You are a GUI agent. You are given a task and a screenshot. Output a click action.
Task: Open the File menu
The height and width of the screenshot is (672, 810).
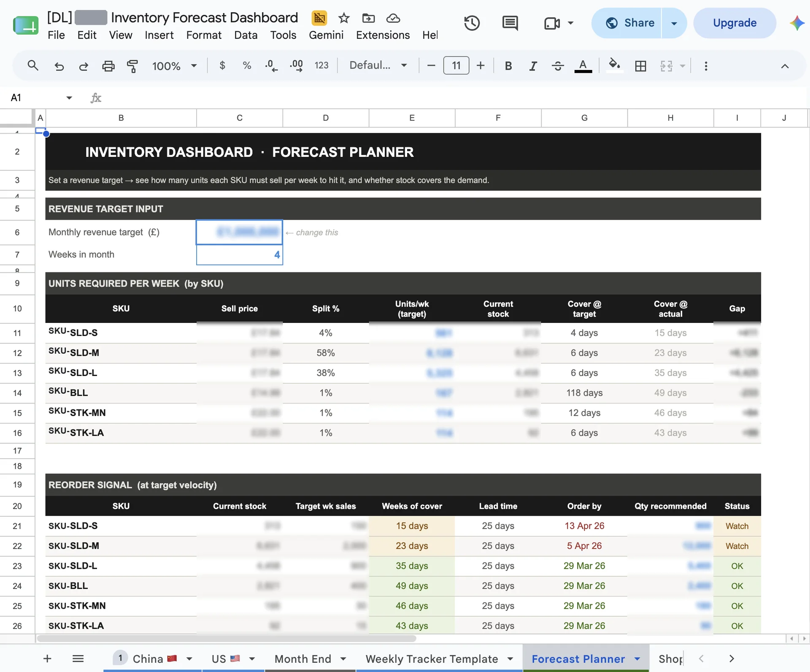[x=56, y=35]
